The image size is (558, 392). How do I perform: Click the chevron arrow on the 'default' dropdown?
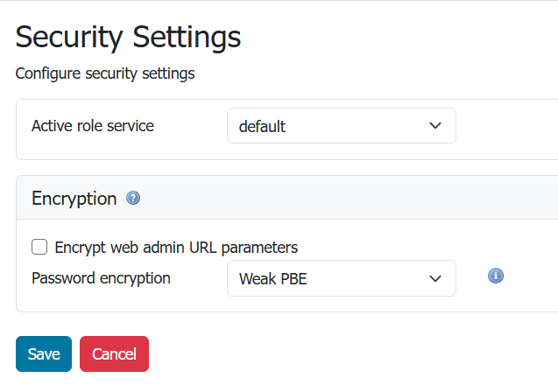point(435,126)
